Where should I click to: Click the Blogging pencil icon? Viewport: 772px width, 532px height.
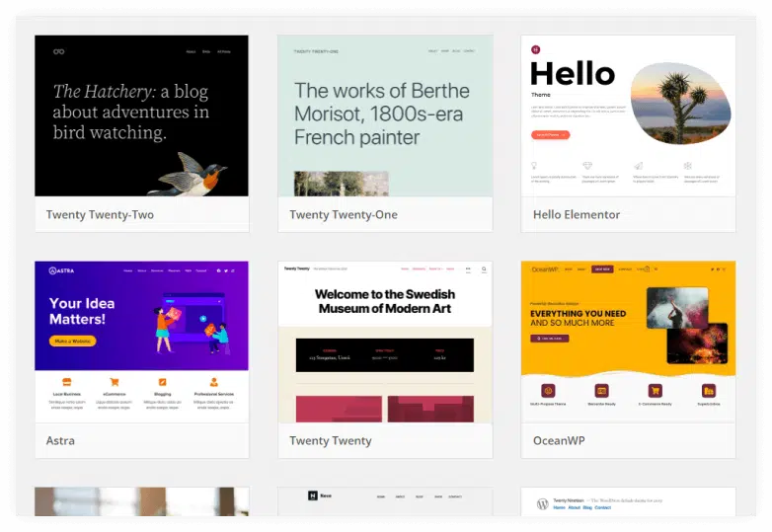coord(163,382)
